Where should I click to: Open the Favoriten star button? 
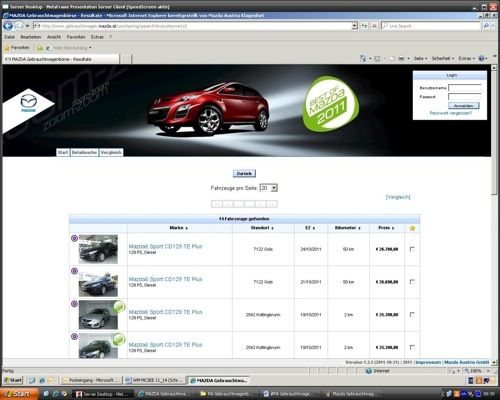click(17, 48)
